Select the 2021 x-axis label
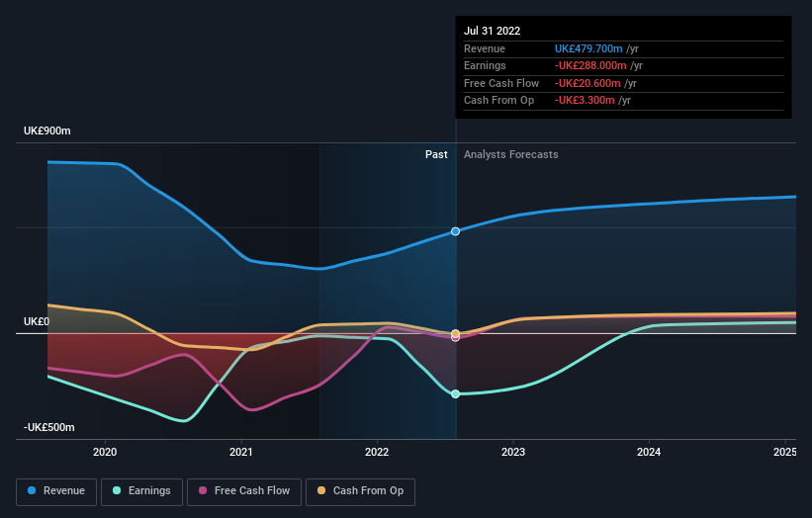Screen dimensions: 812x518 point(240,452)
